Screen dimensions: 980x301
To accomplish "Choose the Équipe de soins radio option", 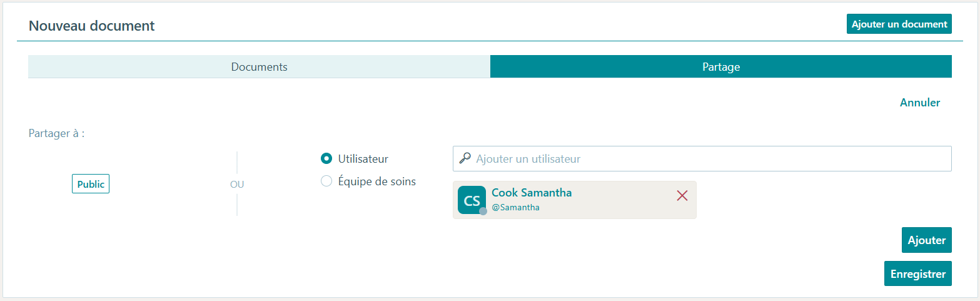I will click(x=326, y=181).
